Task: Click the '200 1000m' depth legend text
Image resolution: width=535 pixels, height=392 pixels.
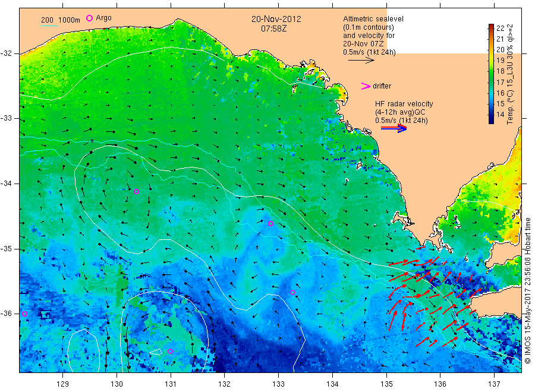Action: click(61, 20)
